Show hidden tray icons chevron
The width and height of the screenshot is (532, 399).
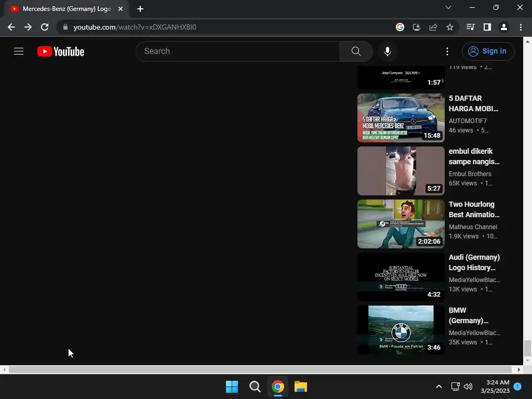point(438,387)
